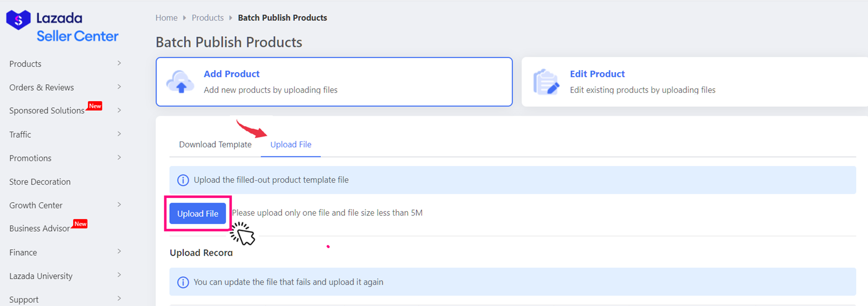Switch to the Download Template tab
Screen dimensions: 868x306
[215, 144]
